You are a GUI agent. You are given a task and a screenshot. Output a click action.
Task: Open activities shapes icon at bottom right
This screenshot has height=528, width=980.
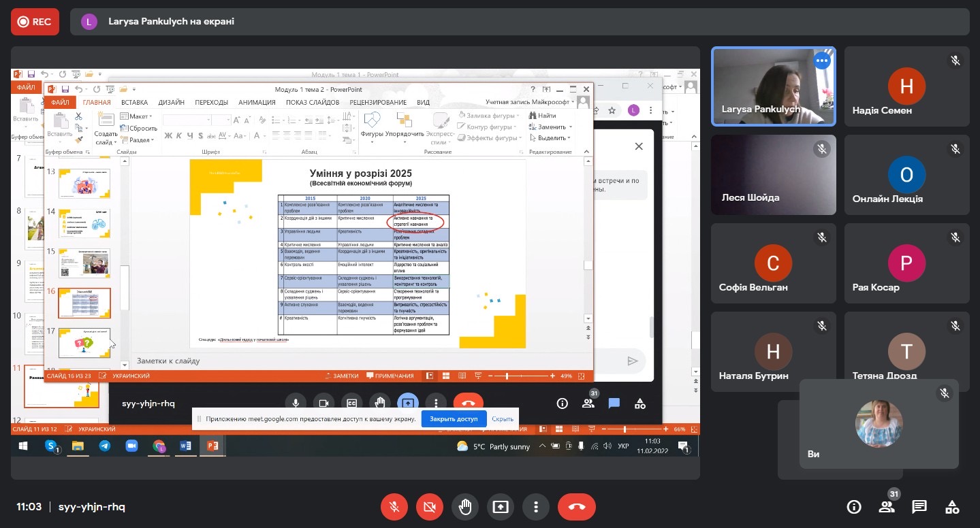[953, 507]
